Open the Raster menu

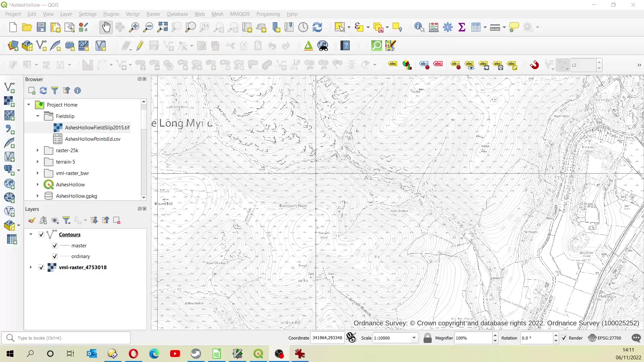(153, 14)
